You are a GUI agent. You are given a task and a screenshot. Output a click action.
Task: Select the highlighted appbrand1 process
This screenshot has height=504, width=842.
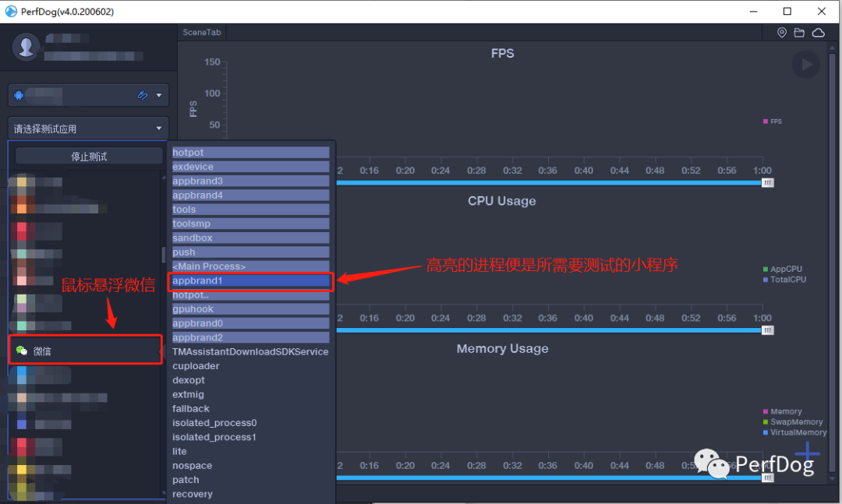click(250, 280)
